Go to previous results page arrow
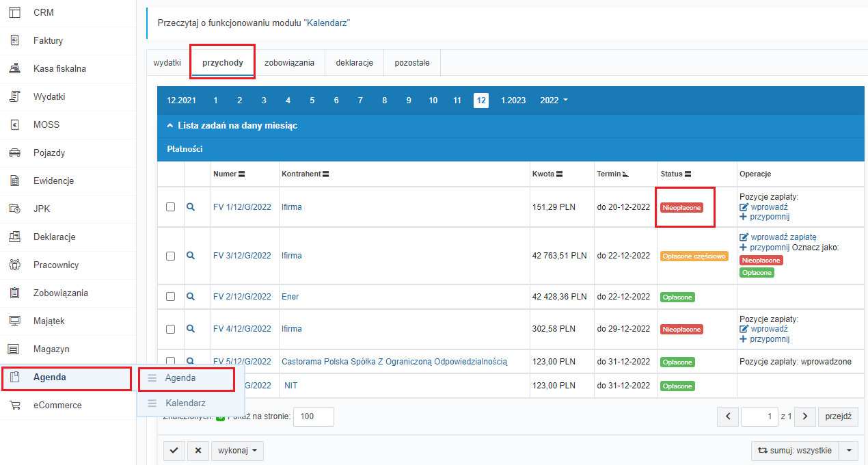Viewport: 868px width, 465px height. tap(728, 416)
